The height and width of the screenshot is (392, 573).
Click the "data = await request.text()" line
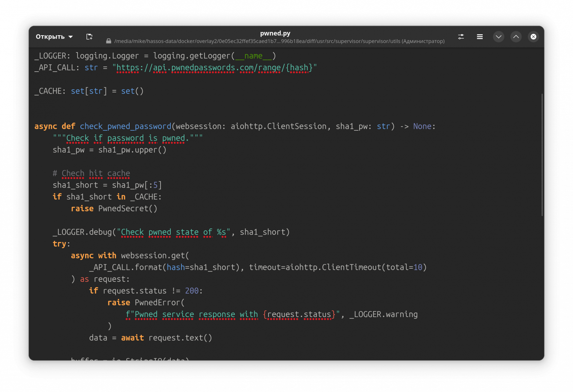151,338
